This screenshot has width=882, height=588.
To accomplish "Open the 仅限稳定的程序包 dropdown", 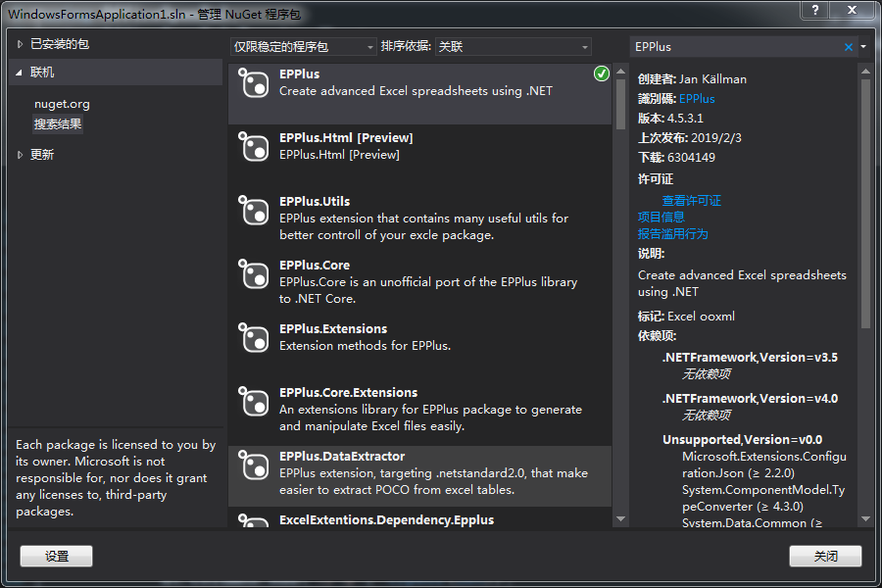I will click(303, 47).
